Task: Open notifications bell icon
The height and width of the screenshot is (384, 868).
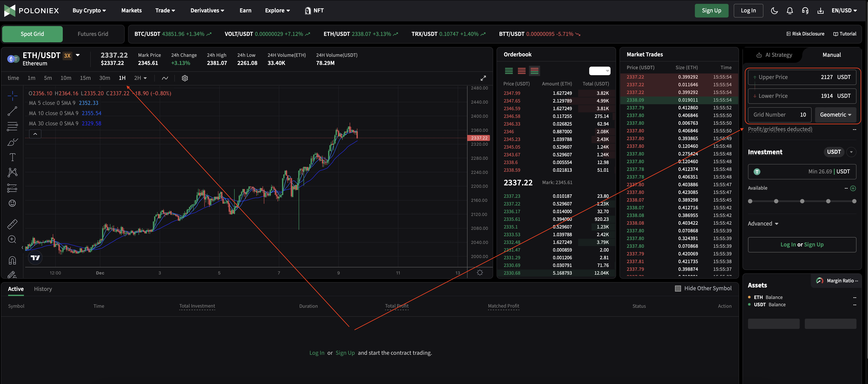Action: pos(789,10)
